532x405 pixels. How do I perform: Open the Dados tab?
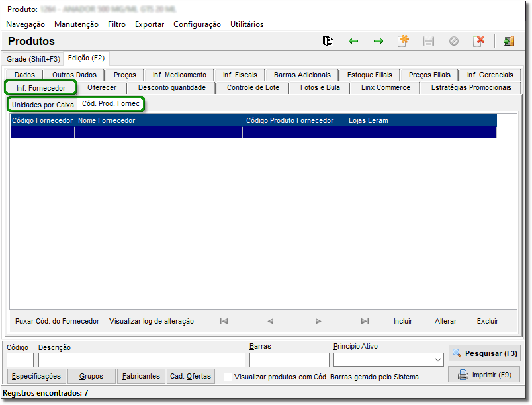click(24, 75)
